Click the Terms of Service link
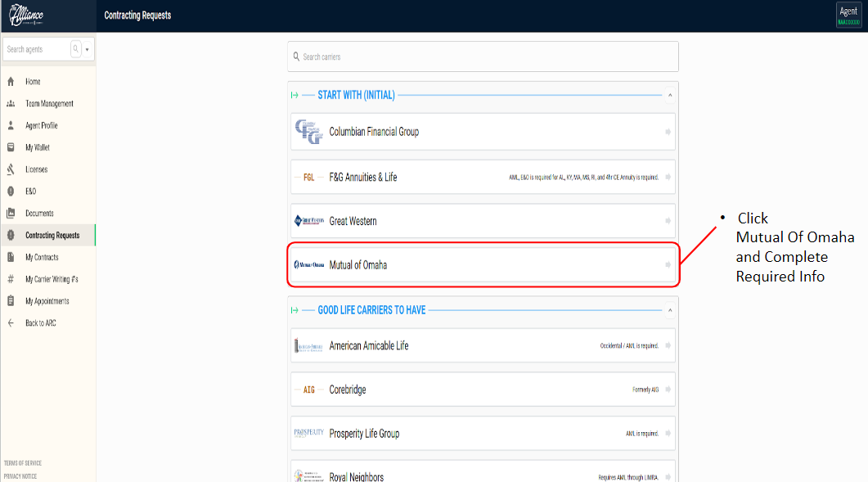Screen dimensions: 868x482 pos(23,463)
